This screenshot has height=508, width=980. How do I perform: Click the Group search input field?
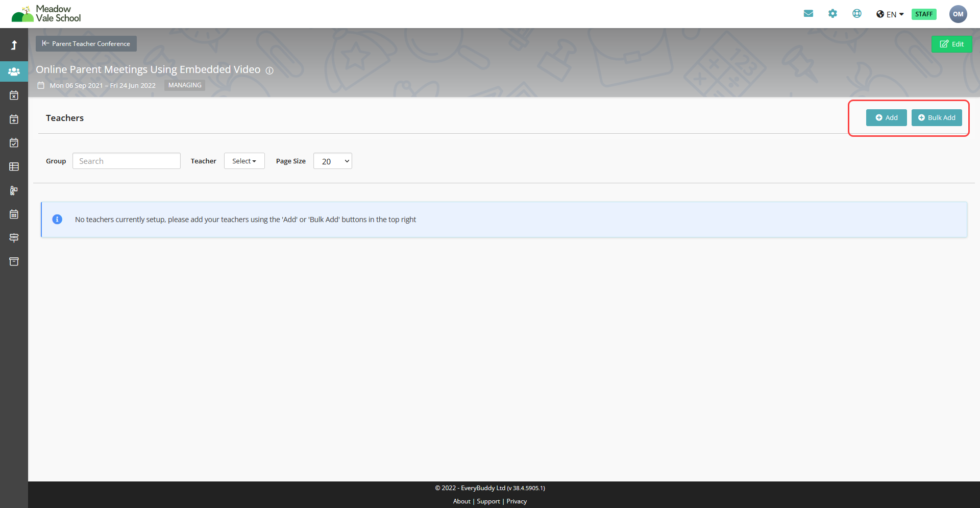[127, 161]
